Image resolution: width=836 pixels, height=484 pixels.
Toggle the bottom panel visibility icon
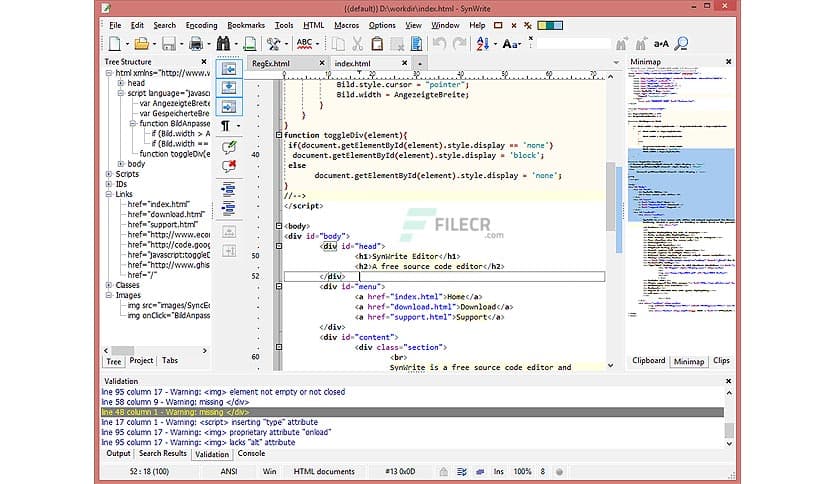point(229,87)
